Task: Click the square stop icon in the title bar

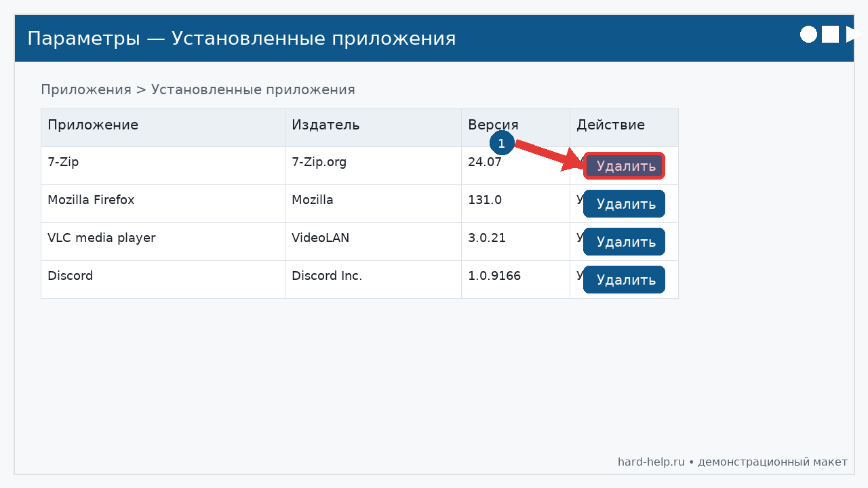Action: pyautogui.click(x=830, y=34)
